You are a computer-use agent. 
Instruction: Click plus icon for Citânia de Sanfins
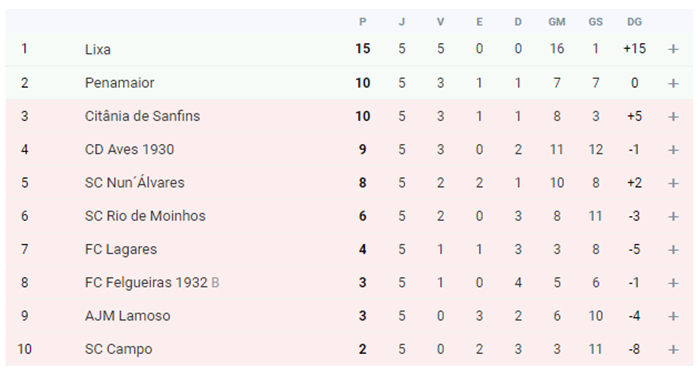[x=673, y=117]
